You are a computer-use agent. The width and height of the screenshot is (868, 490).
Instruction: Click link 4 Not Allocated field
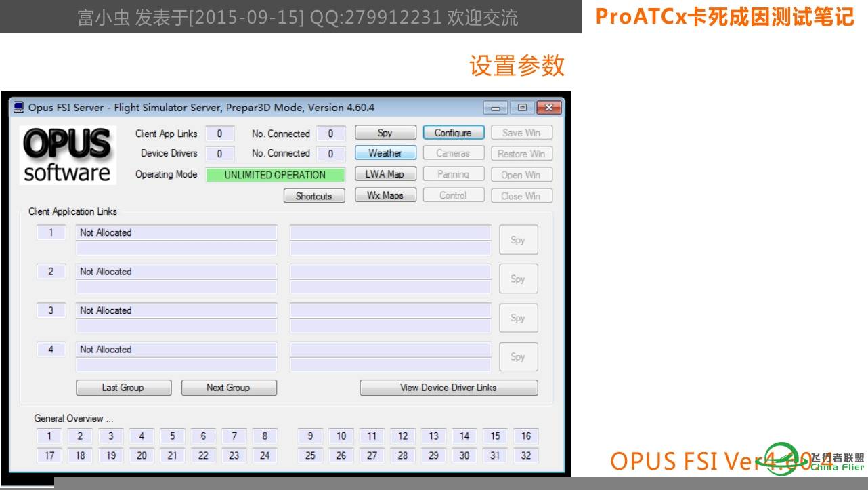click(176, 350)
